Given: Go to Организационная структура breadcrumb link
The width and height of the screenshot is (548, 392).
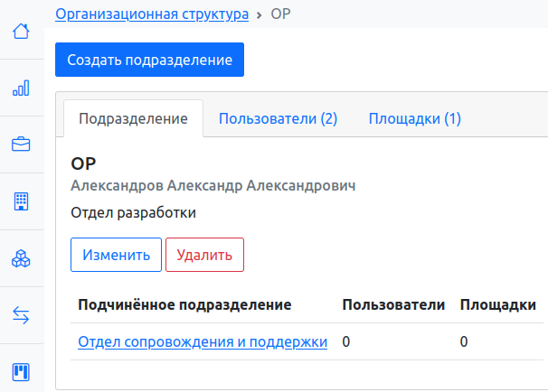Looking at the screenshot, I should point(153,14).
